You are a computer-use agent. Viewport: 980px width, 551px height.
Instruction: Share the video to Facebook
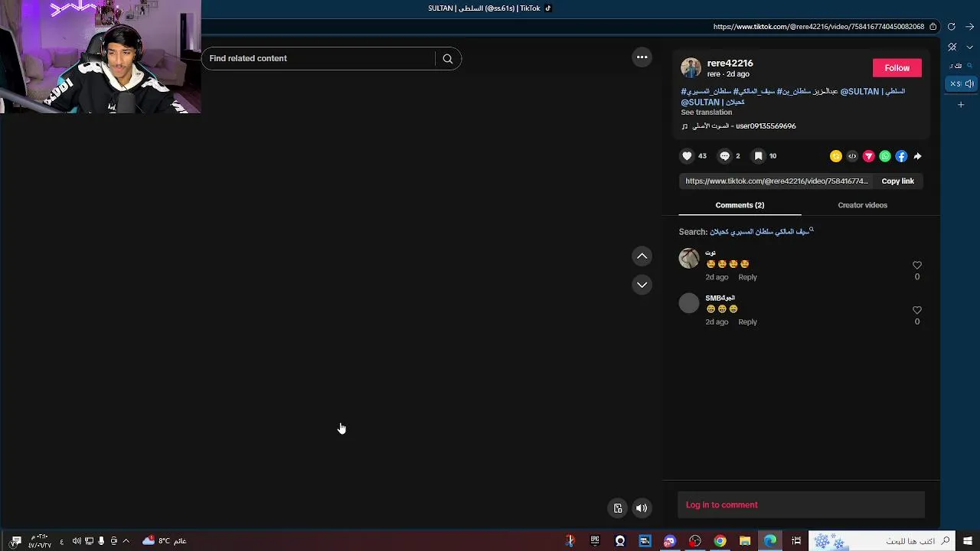point(901,156)
